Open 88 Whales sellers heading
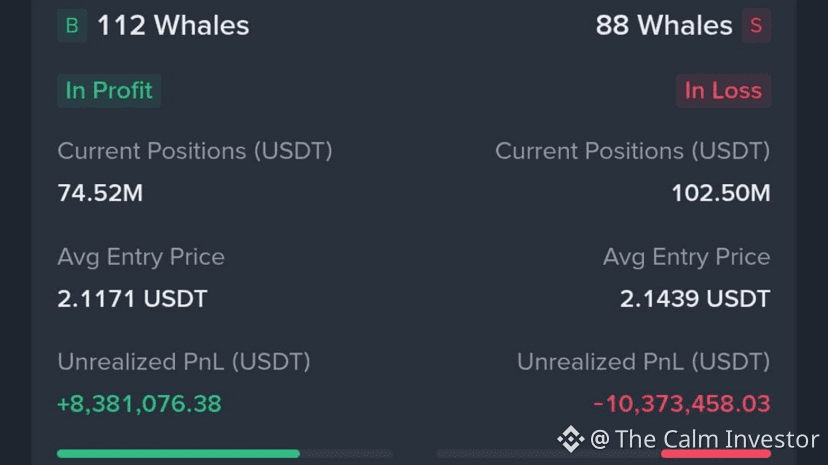The image size is (828, 465). (664, 26)
